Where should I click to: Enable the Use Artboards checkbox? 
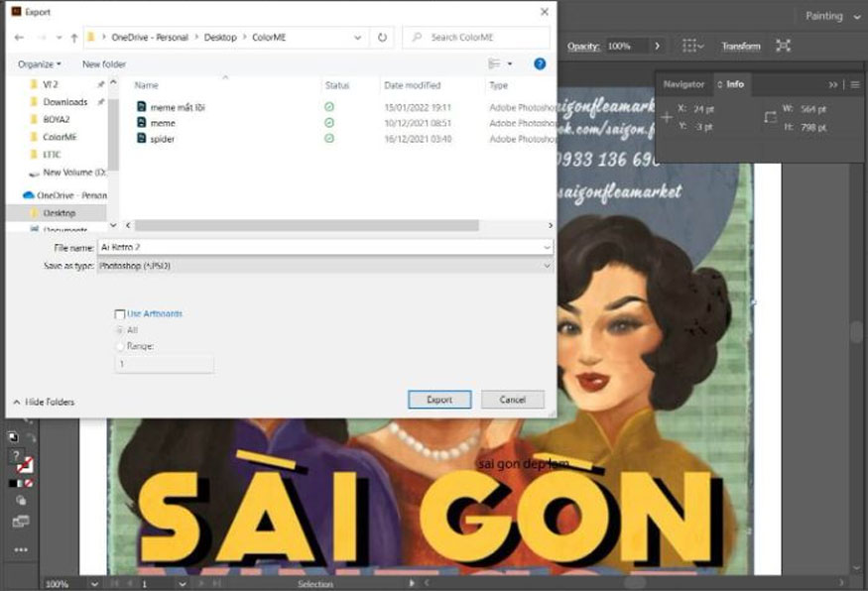click(118, 313)
